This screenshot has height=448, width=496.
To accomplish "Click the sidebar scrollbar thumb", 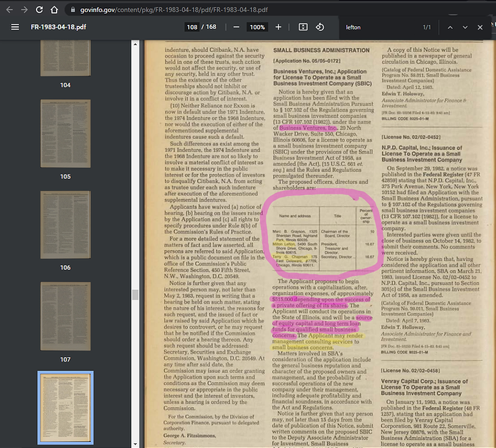I will 136,294.
